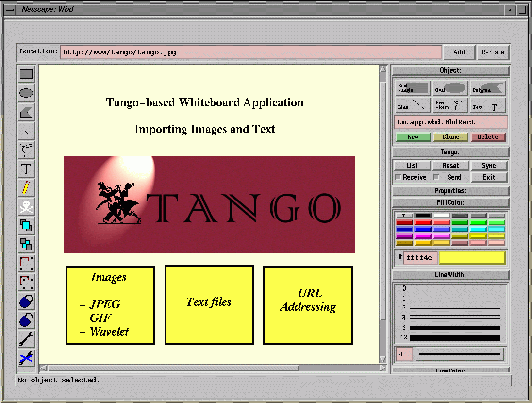The height and width of the screenshot is (403, 532).
Task: Click the red squares with handles ungroup icon
Action: tap(26, 282)
